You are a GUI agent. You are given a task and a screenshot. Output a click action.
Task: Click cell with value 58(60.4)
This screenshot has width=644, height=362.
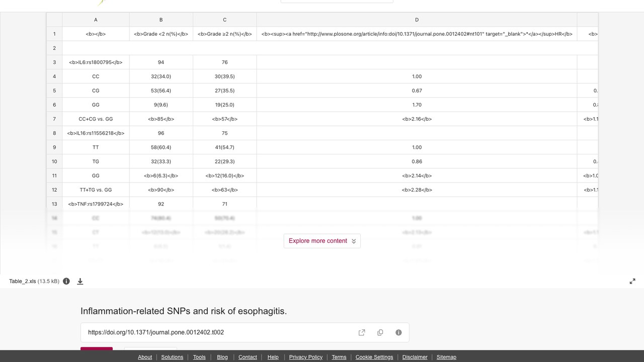(161, 147)
